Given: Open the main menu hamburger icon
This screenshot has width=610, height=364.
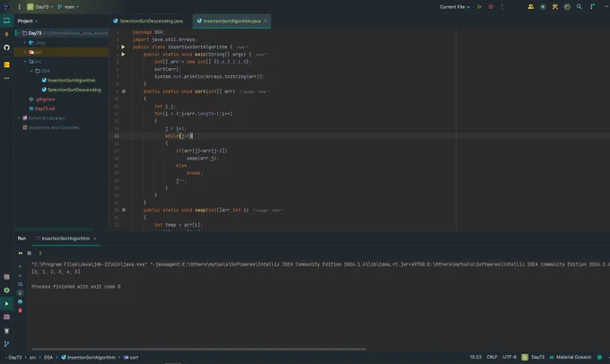Looking at the screenshot, I should pyautogui.click(x=19, y=6).
